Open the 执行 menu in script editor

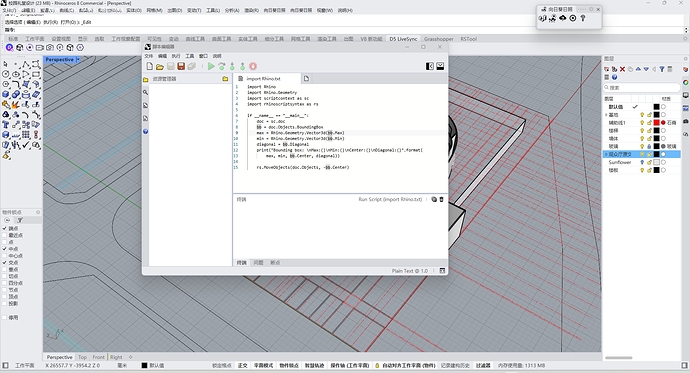(x=176, y=56)
